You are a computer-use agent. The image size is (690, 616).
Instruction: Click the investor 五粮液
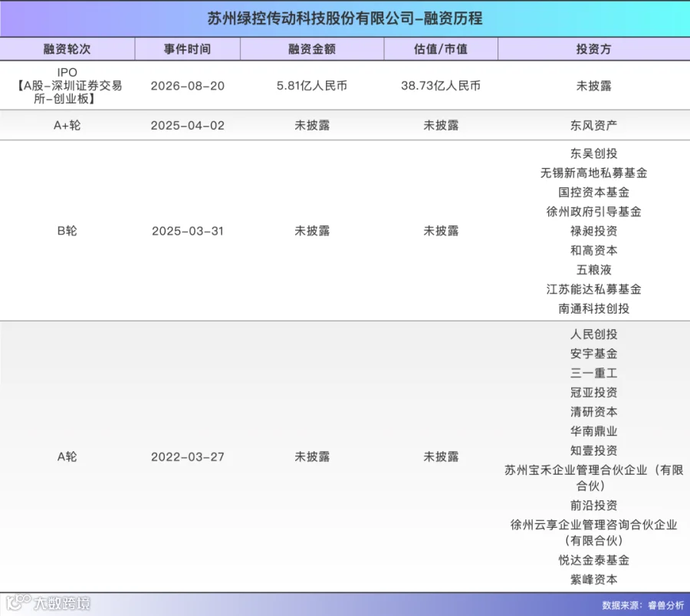pyautogui.click(x=593, y=269)
